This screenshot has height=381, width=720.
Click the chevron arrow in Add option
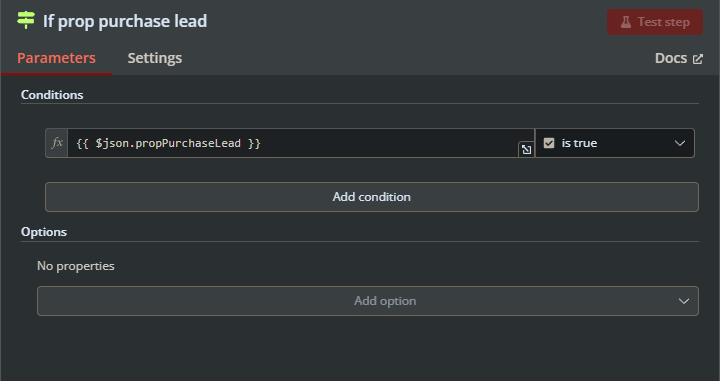point(684,301)
